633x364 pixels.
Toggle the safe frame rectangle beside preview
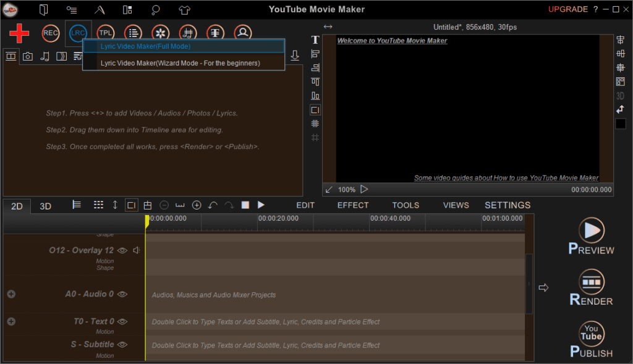pyautogui.click(x=315, y=110)
